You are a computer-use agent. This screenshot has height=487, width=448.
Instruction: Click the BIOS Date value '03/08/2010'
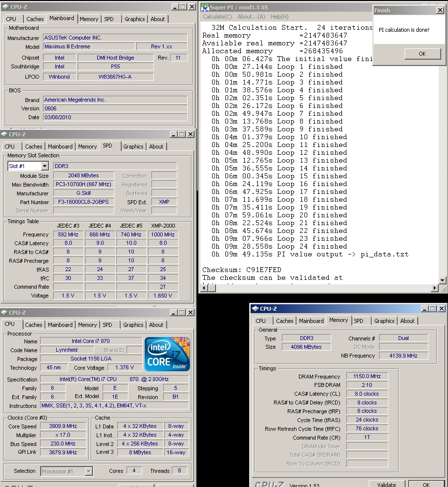(x=115, y=117)
